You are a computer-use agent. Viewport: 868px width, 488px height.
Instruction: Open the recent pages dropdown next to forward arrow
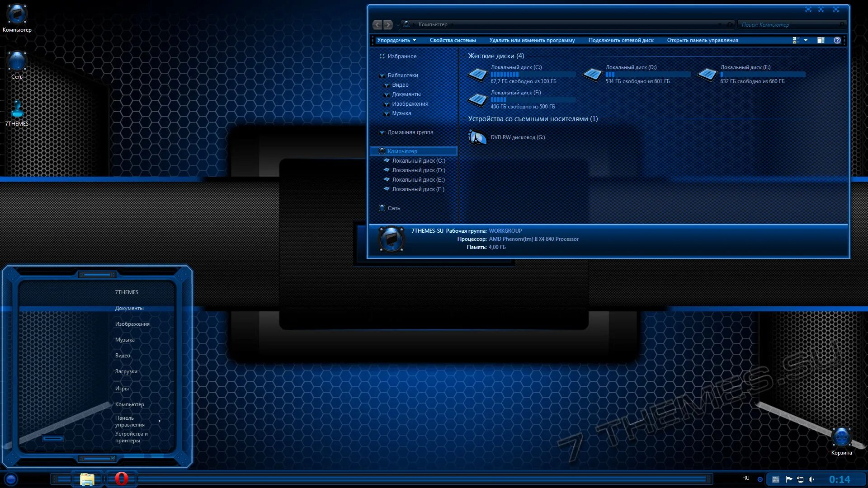397,25
